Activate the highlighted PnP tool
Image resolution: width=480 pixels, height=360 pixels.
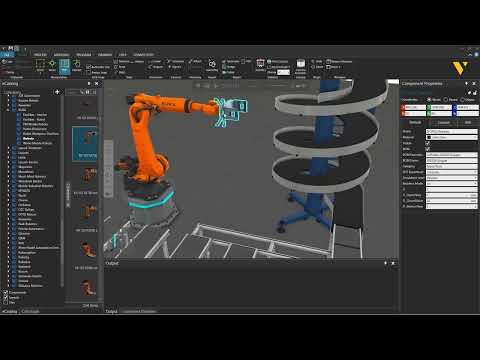(x=64, y=66)
